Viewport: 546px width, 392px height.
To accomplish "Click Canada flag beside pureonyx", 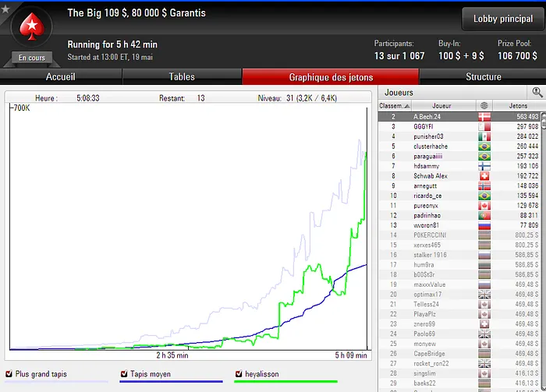I will (x=484, y=206).
